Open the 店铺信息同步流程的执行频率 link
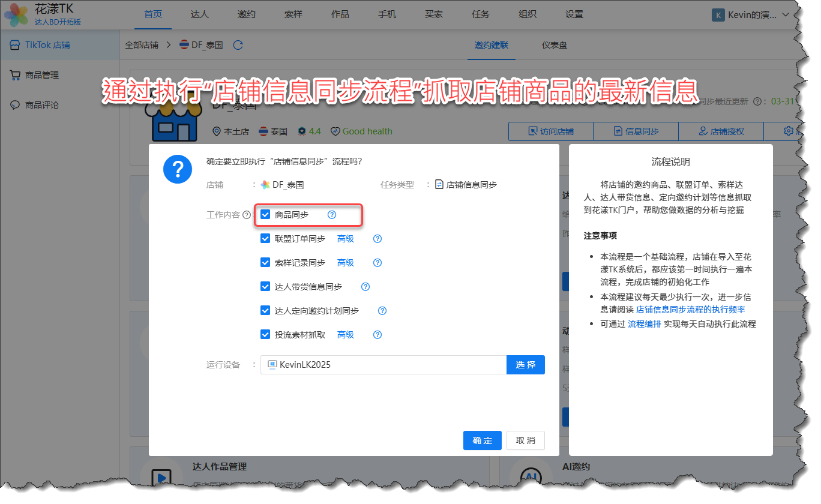This screenshot has height=504, width=821. 690,310
